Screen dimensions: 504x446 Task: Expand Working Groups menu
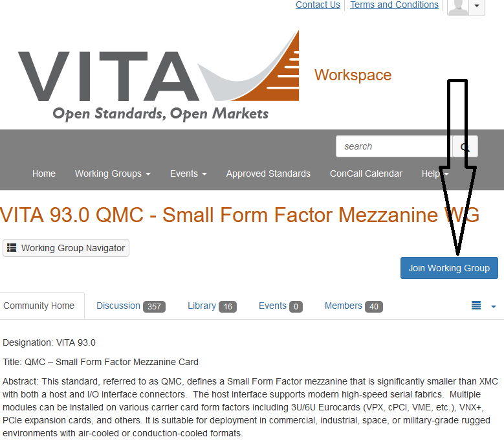coord(113,173)
